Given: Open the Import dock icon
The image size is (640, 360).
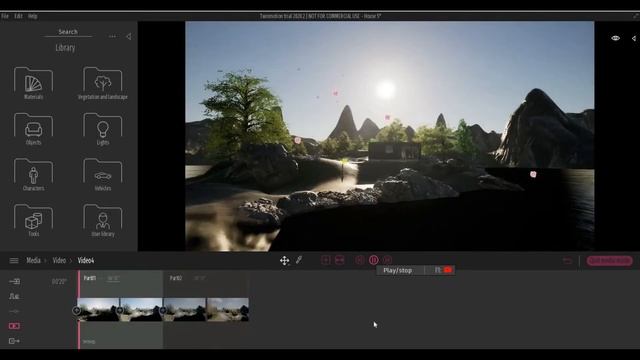Looking at the screenshot, I should pos(14,281).
